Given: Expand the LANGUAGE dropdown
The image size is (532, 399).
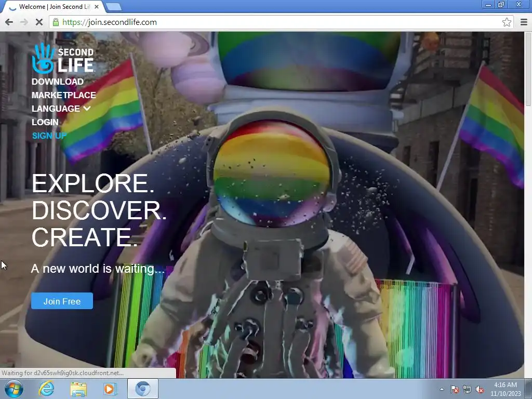Looking at the screenshot, I should click(61, 109).
